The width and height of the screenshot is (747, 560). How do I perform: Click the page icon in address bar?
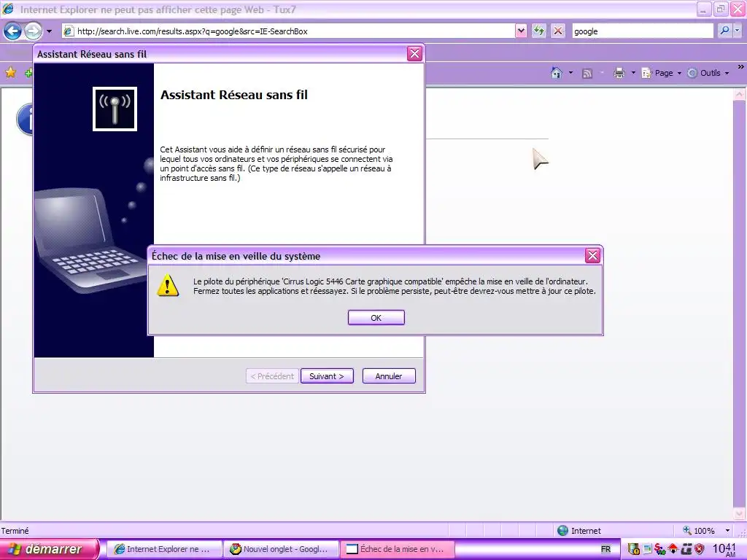pos(69,31)
